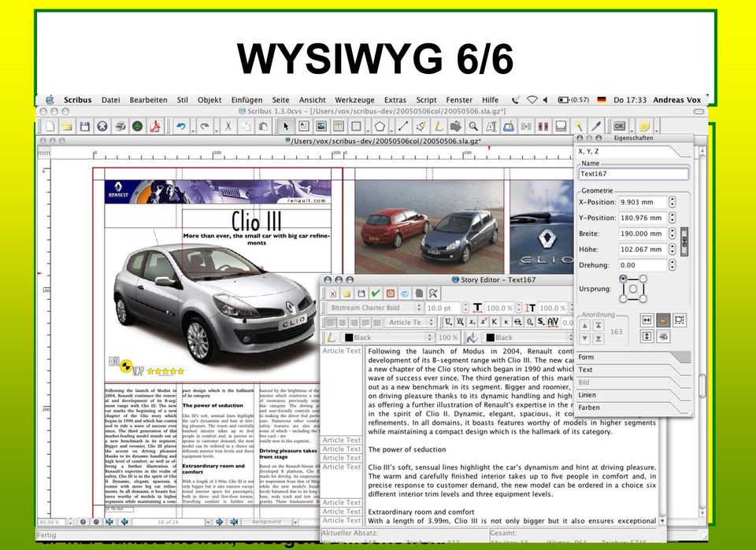Screen dimensions: 756x550
Task: Click the Save floppy-disk icon in the main toolbar
Action: pyautogui.click(x=85, y=126)
